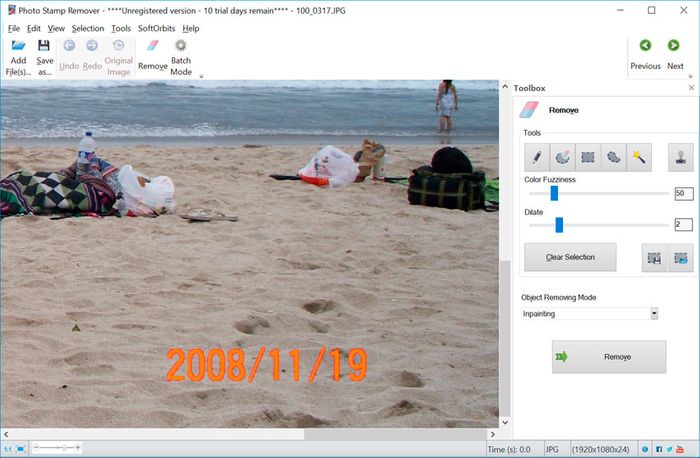
Task: Choose the Rectangular selection tool
Action: (x=588, y=157)
